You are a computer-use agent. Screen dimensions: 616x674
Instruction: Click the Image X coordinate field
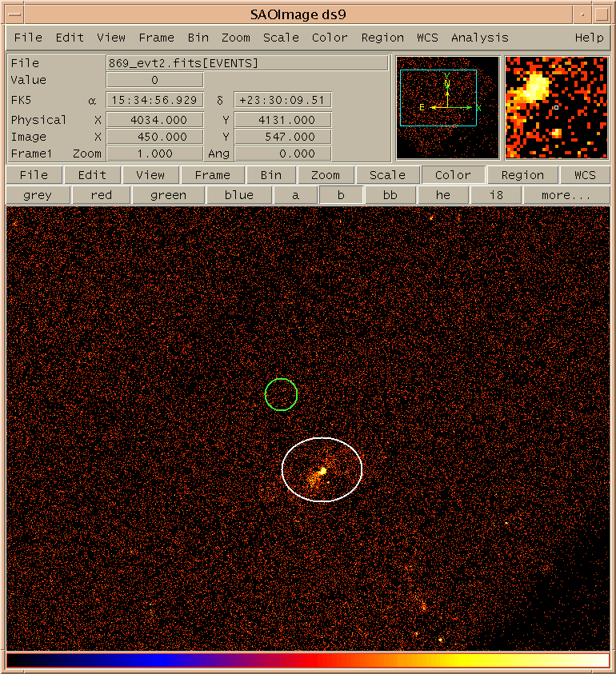[155, 137]
